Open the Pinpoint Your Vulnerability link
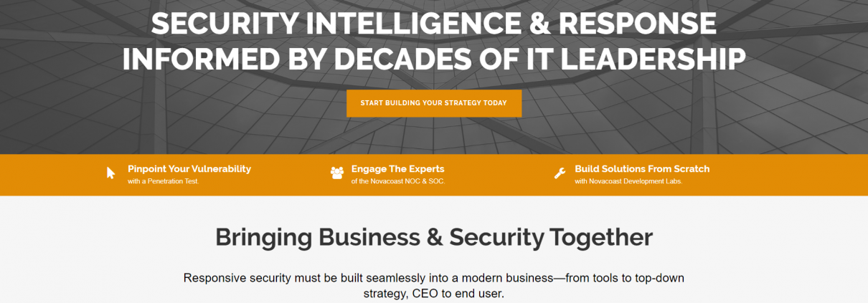 [x=189, y=169]
